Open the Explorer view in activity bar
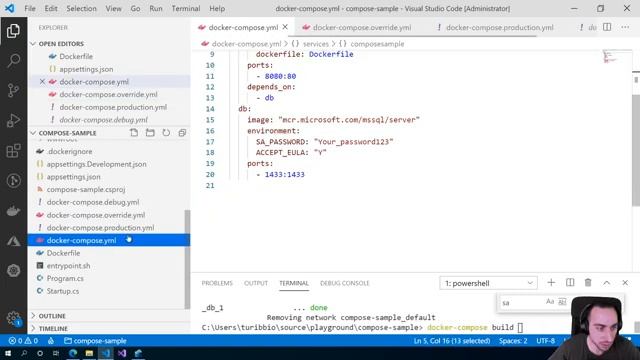Image resolution: width=640 pixels, height=360 pixels. (x=13, y=31)
